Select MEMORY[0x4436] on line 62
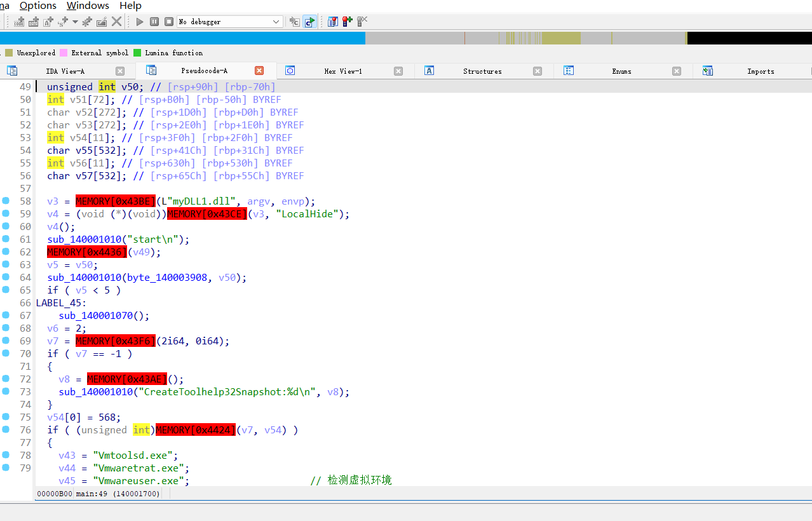This screenshot has width=812, height=521. [86, 252]
